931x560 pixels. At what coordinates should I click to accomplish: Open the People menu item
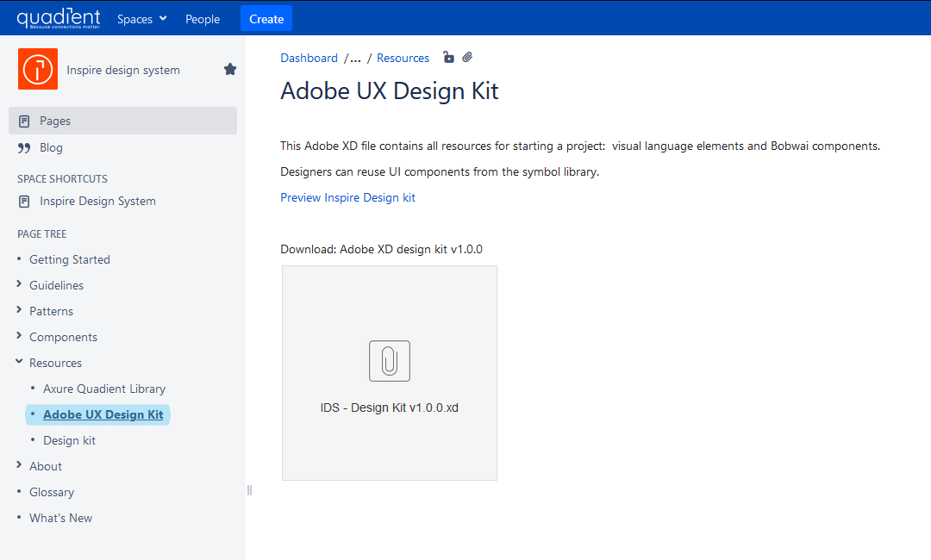(x=203, y=19)
